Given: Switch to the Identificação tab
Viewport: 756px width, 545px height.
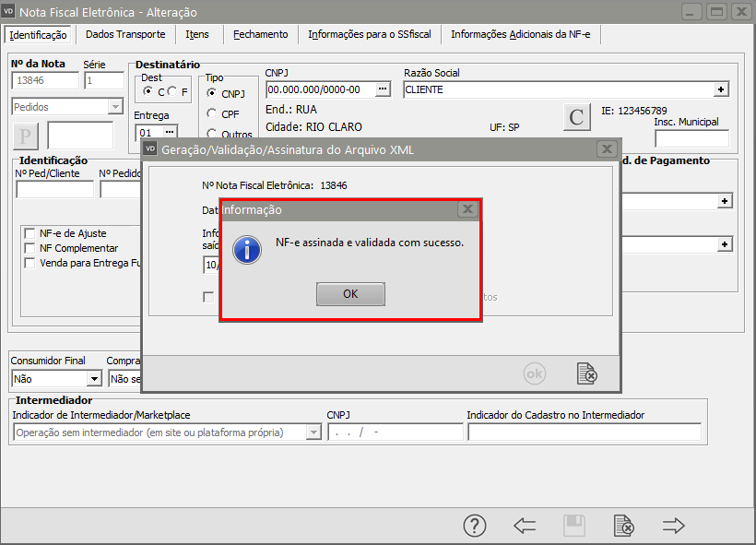Looking at the screenshot, I should point(38,35).
